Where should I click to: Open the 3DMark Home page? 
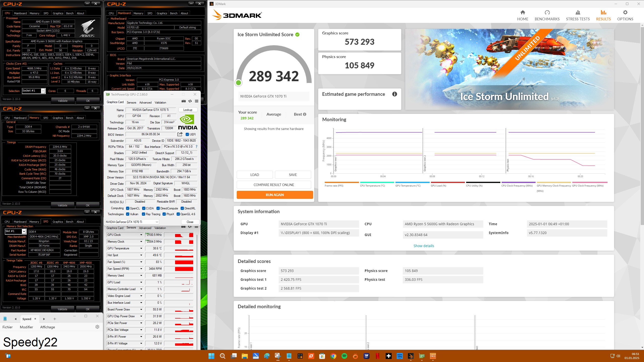tap(522, 16)
